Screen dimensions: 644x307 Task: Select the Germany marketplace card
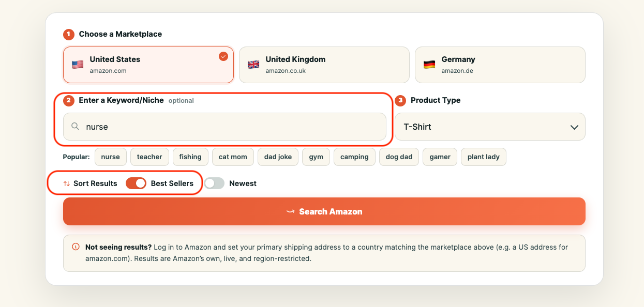[500, 65]
